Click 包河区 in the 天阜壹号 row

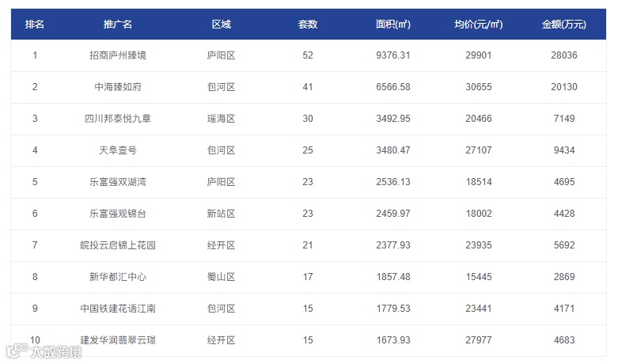coord(221,150)
